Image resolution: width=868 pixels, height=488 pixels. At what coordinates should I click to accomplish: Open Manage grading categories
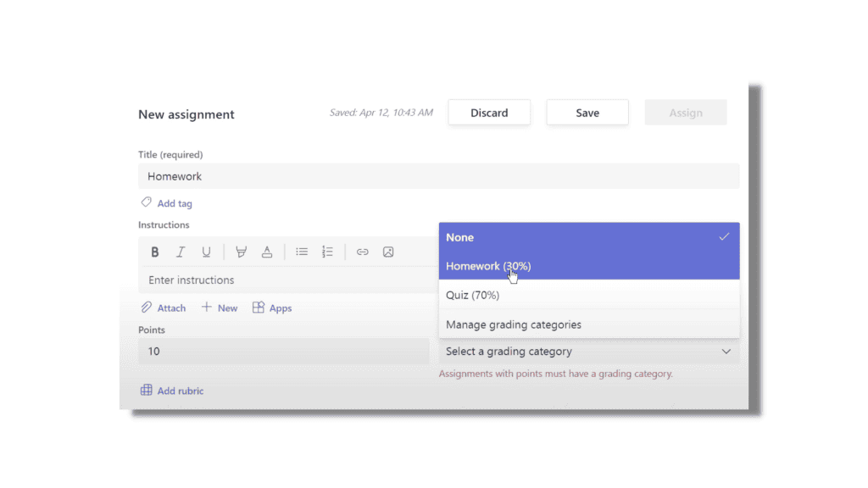(589, 324)
